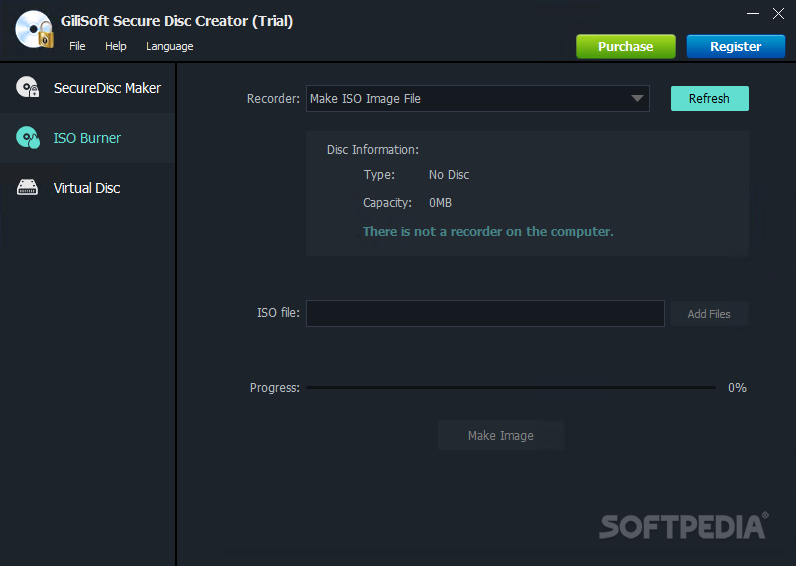Screen dimensions: 796x566
Task: Click the 'Disc Information:' heading
Action: tap(373, 150)
